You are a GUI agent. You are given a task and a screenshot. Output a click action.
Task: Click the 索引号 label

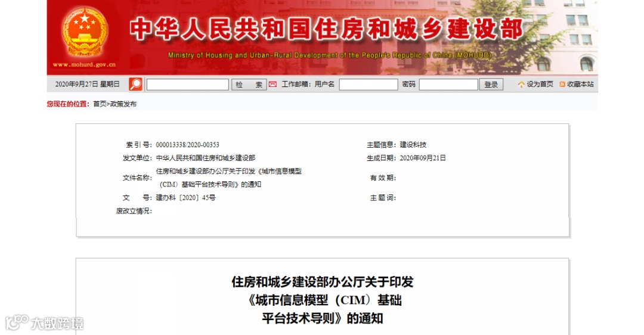click(139, 145)
